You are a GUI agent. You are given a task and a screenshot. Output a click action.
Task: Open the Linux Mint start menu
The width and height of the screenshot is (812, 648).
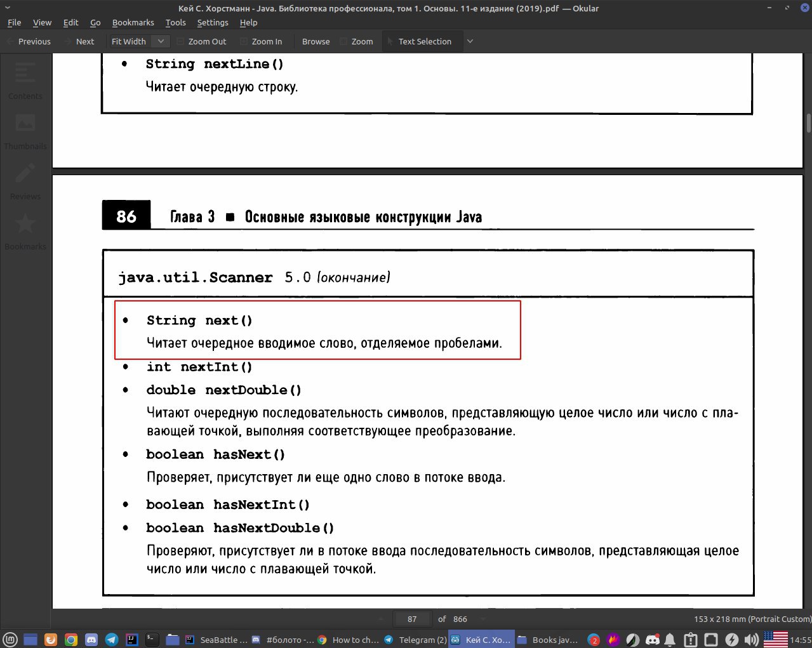click(10, 640)
